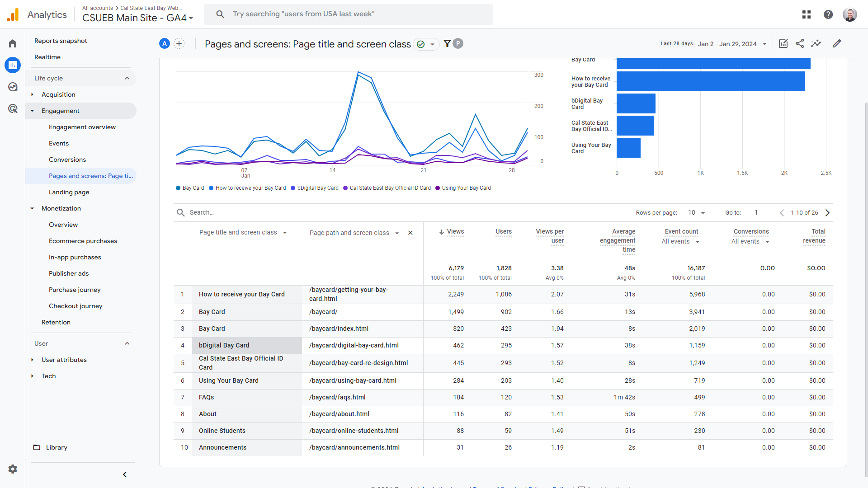This screenshot has width=868, height=488.
Task: Customize report with pencil icon
Action: [837, 44]
